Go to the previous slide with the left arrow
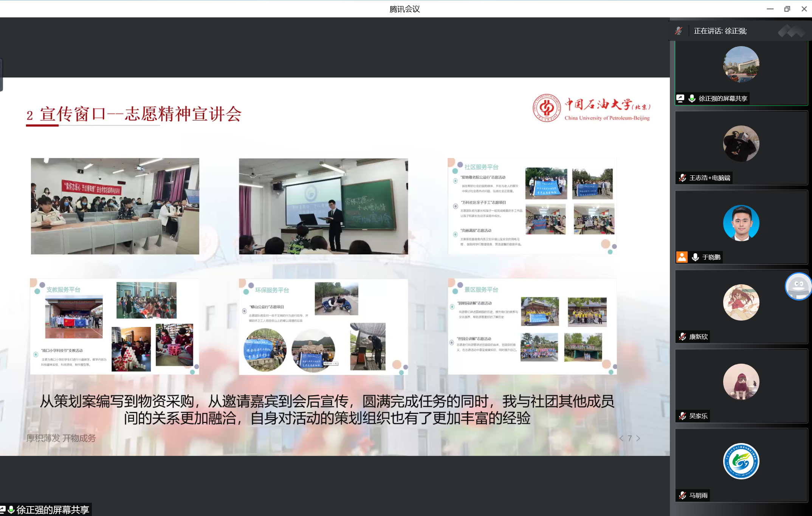This screenshot has width=812, height=516. click(622, 439)
